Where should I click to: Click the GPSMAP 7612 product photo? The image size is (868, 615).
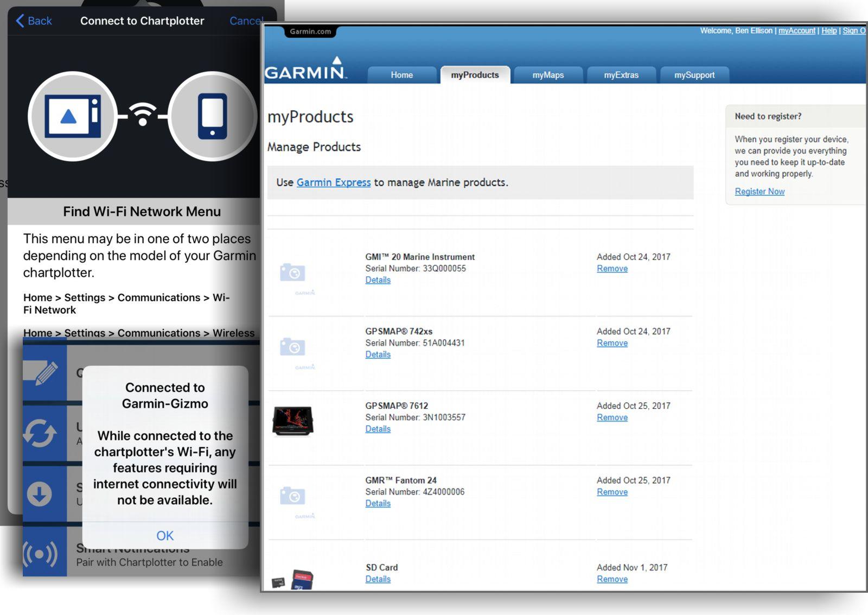click(293, 421)
